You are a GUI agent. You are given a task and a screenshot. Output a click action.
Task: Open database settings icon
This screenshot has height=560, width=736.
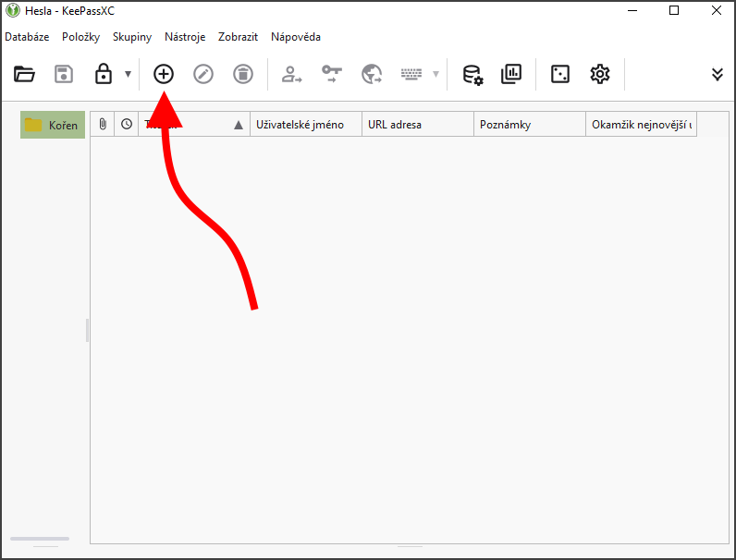pyautogui.click(x=472, y=74)
